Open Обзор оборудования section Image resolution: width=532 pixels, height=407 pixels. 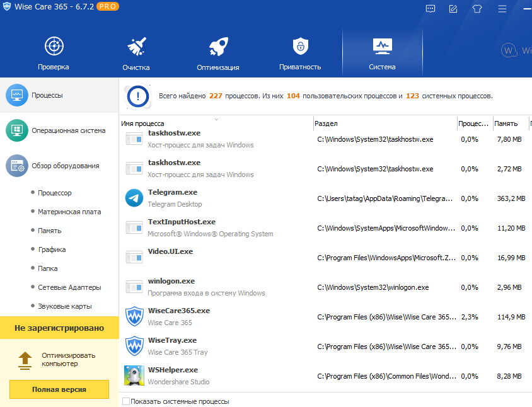(59, 166)
